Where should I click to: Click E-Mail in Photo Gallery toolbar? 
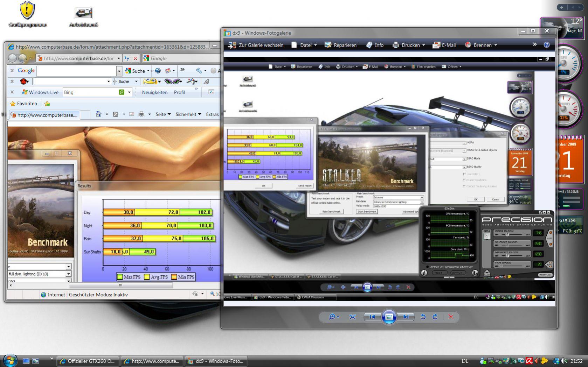[444, 45]
